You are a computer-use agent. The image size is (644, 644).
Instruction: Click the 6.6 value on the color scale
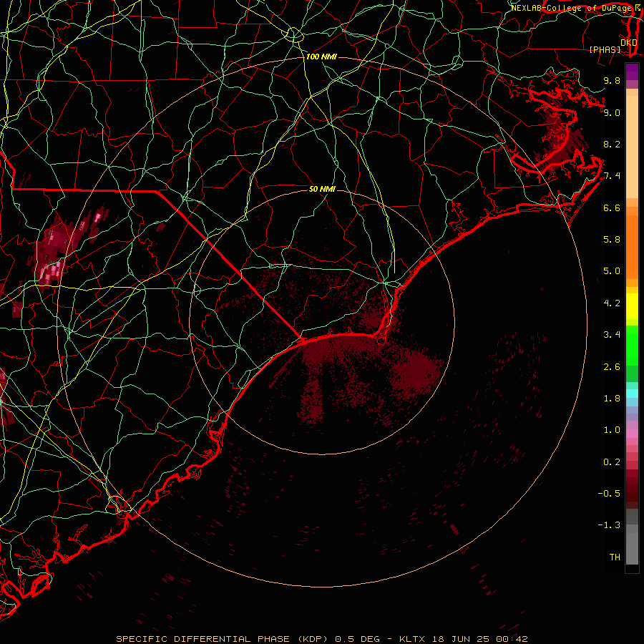click(x=612, y=208)
